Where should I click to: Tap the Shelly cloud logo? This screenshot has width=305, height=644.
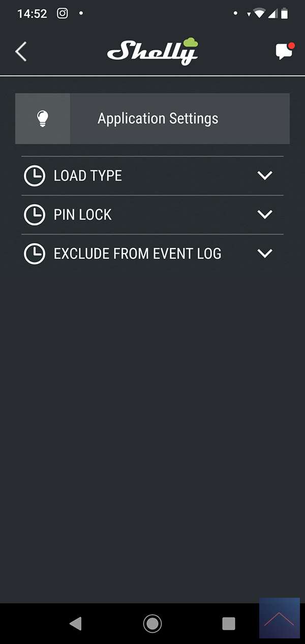click(152, 51)
